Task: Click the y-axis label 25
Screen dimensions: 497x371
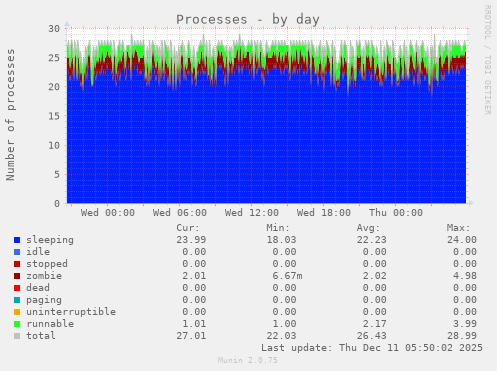Action: [54, 58]
